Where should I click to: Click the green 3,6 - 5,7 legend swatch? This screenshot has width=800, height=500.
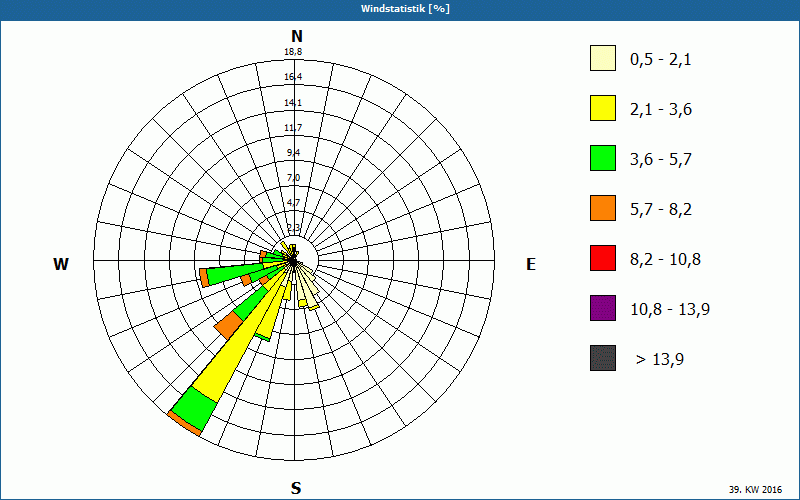(603, 158)
